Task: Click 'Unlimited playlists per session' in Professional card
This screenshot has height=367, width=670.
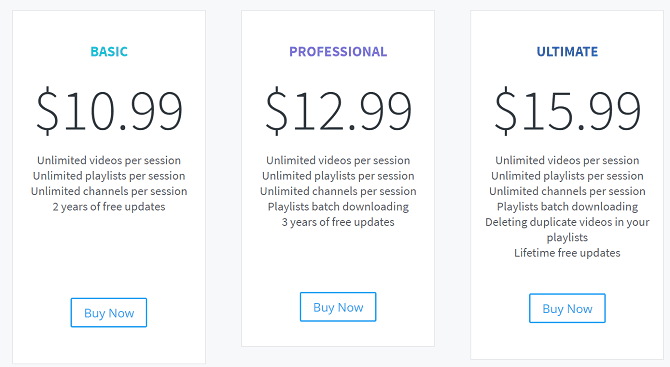Action: tap(338, 176)
